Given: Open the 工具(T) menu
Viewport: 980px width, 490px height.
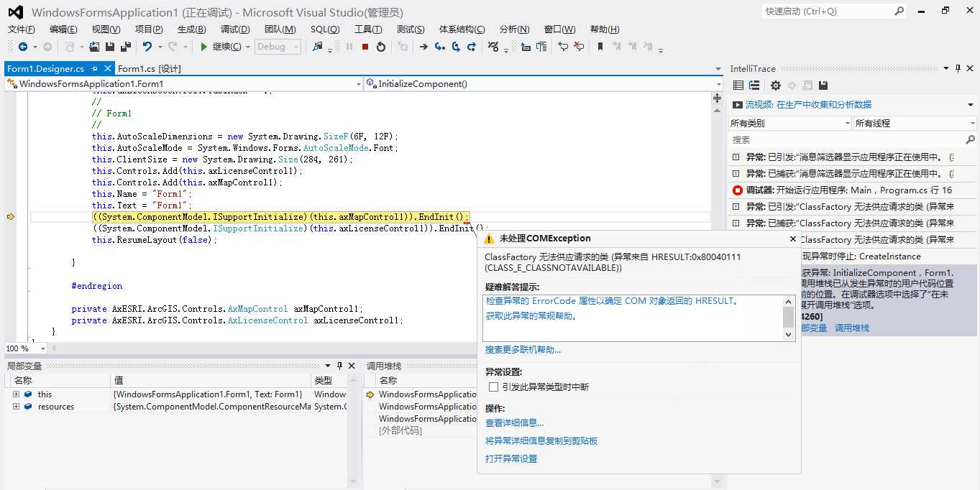Looking at the screenshot, I should coord(368,29).
